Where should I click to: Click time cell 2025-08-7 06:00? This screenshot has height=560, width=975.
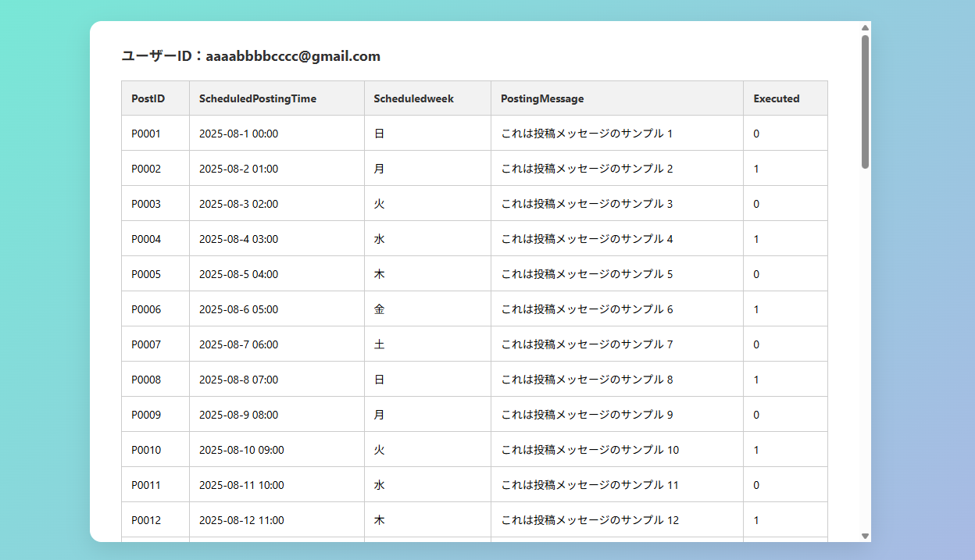277,344
